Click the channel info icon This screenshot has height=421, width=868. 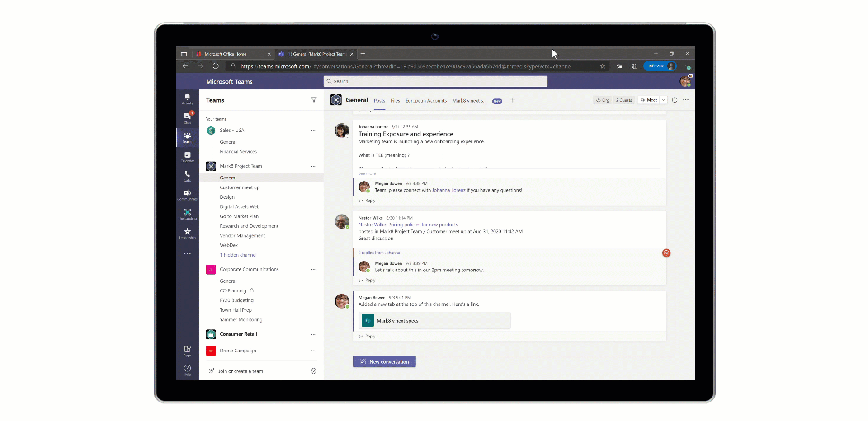tap(675, 100)
